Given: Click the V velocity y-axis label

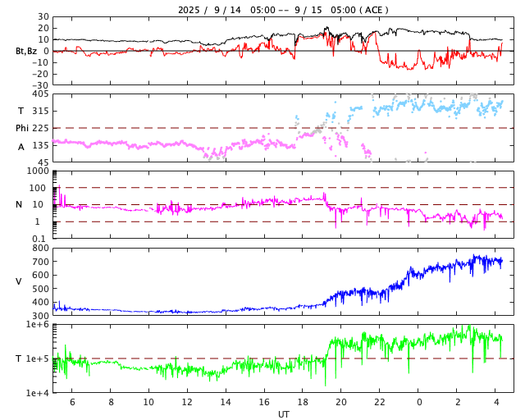Looking at the screenshot, I should 19,281.
